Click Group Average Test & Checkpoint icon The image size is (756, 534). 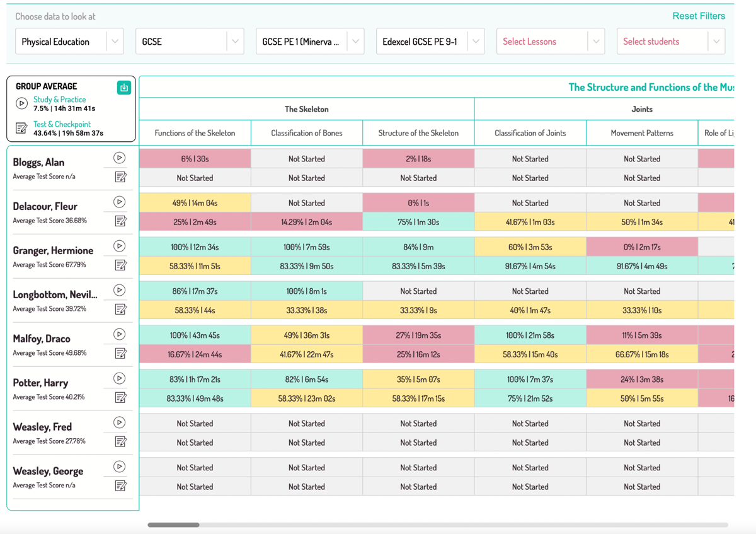(21, 129)
